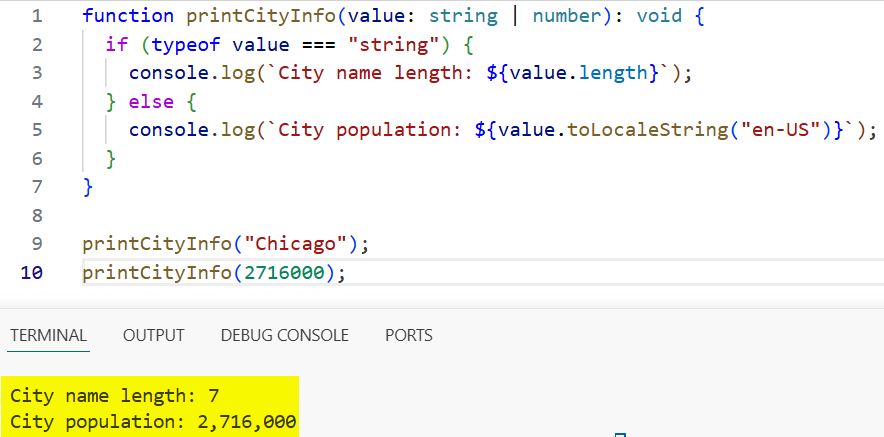This screenshot has width=884, height=437.
Task: Click the void return type
Action: click(660, 16)
